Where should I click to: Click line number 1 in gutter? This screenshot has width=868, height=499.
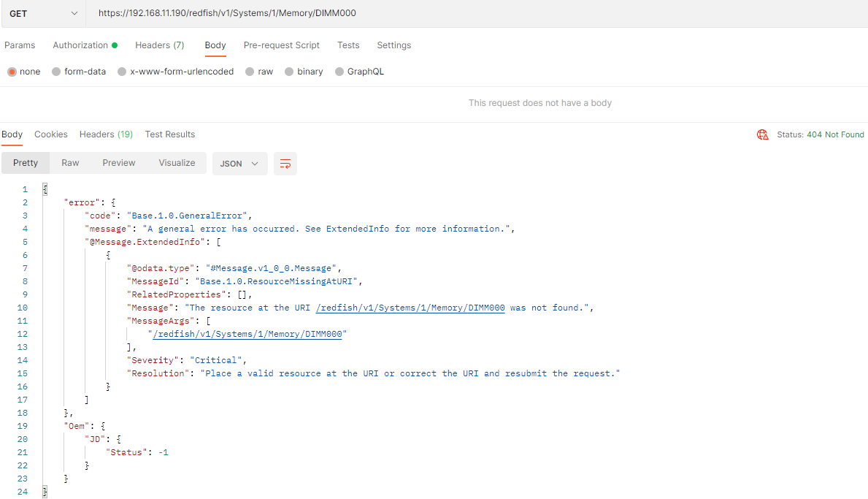coord(25,189)
